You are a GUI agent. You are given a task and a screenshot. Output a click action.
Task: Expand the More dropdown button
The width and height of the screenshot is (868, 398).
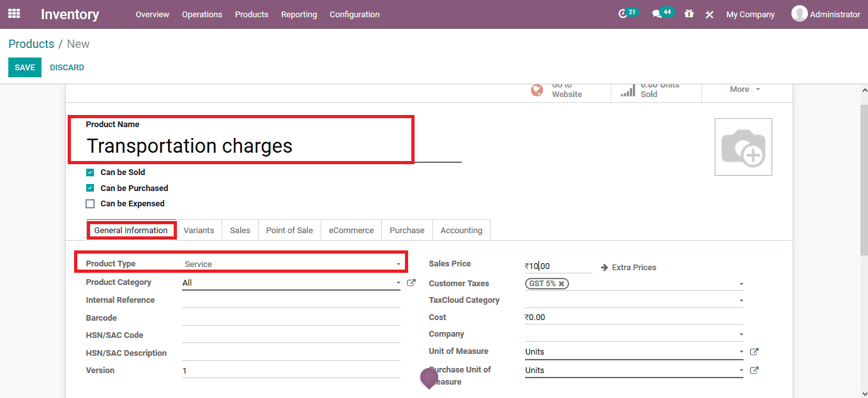pos(745,89)
